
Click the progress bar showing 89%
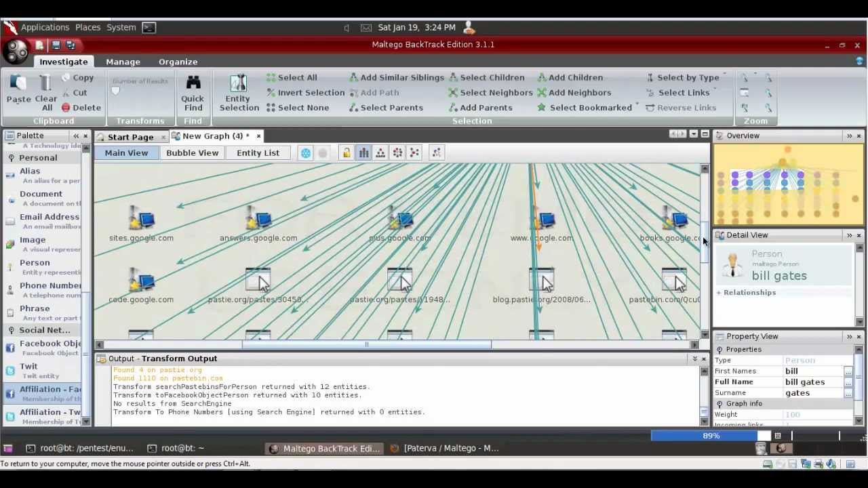coord(711,436)
